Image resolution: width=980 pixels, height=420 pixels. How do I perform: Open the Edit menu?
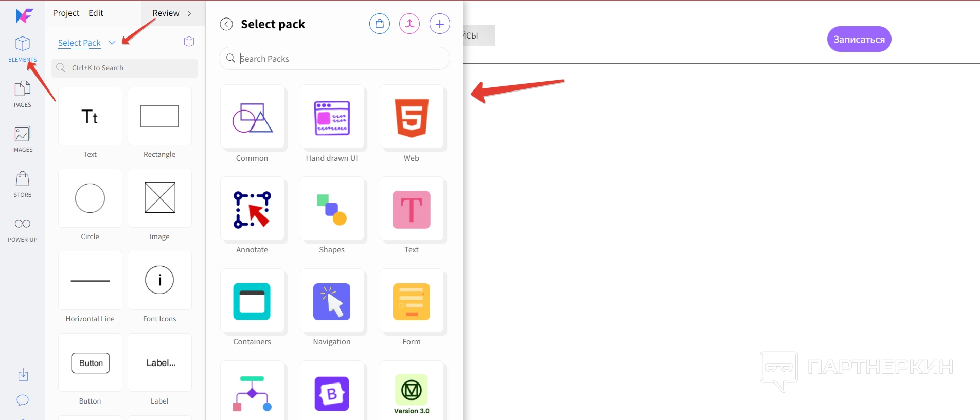click(96, 13)
